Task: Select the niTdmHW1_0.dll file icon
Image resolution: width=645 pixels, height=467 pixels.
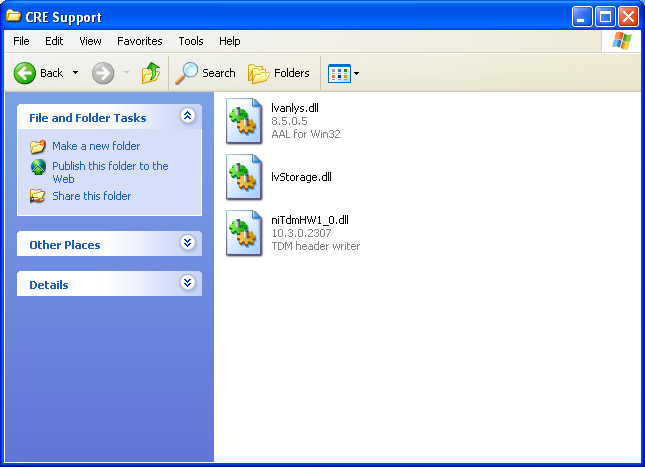Action: tap(244, 233)
